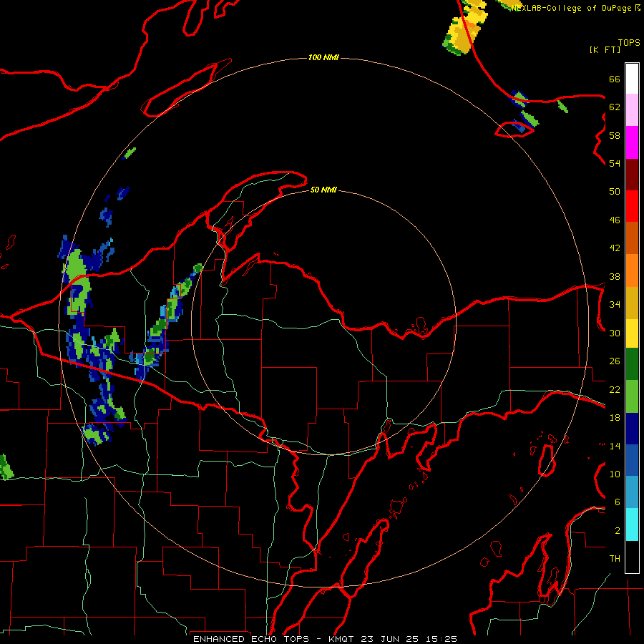The height and width of the screenshot is (644, 644).
Task: Click the legend value '2'
Action: pyautogui.click(x=618, y=531)
